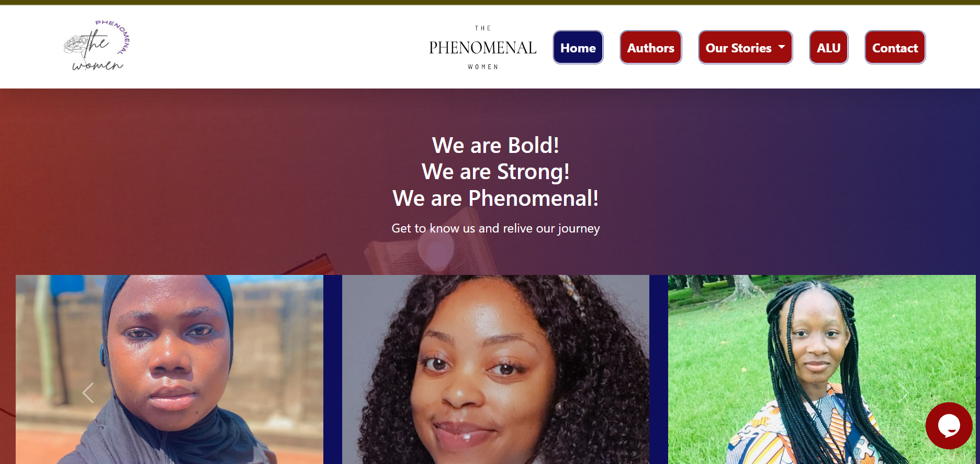980x464 pixels.
Task: Select photo of woman with curly hair
Action: point(495,369)
